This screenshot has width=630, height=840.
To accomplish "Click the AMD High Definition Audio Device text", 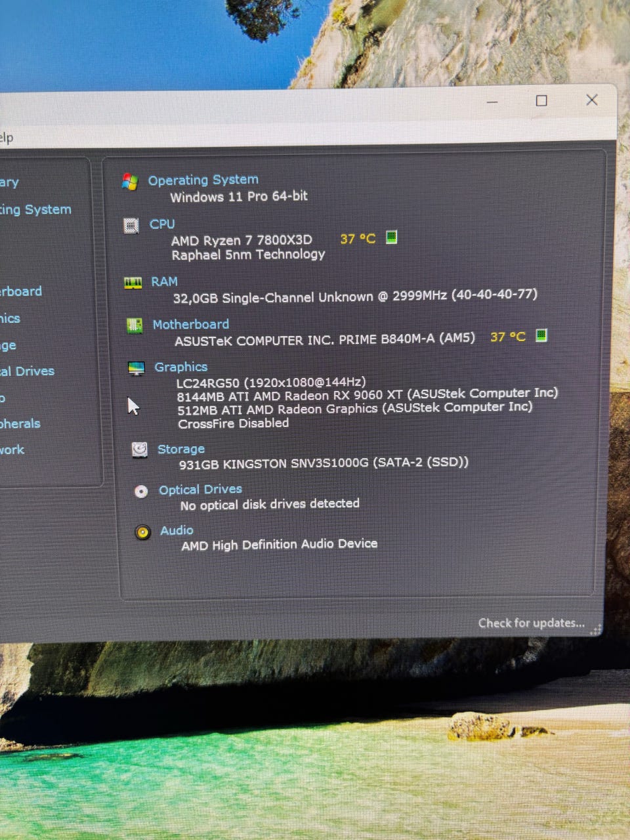I will [x=280, y=544].
